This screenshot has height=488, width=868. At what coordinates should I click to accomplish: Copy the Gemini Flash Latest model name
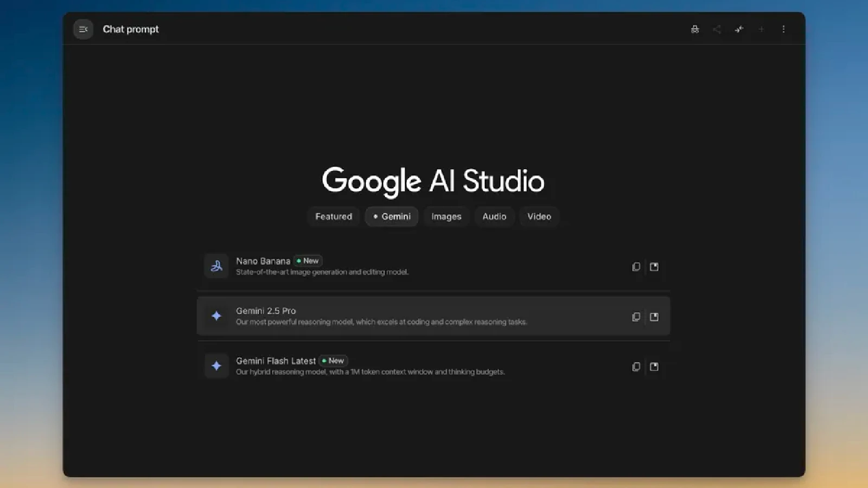pos(636,367)
